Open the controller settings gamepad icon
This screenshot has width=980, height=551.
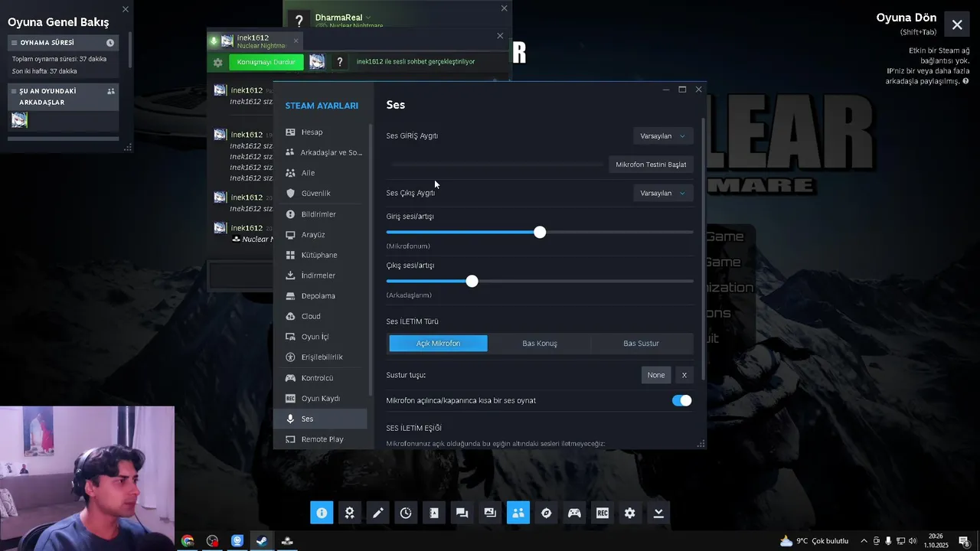coord(574,513)
